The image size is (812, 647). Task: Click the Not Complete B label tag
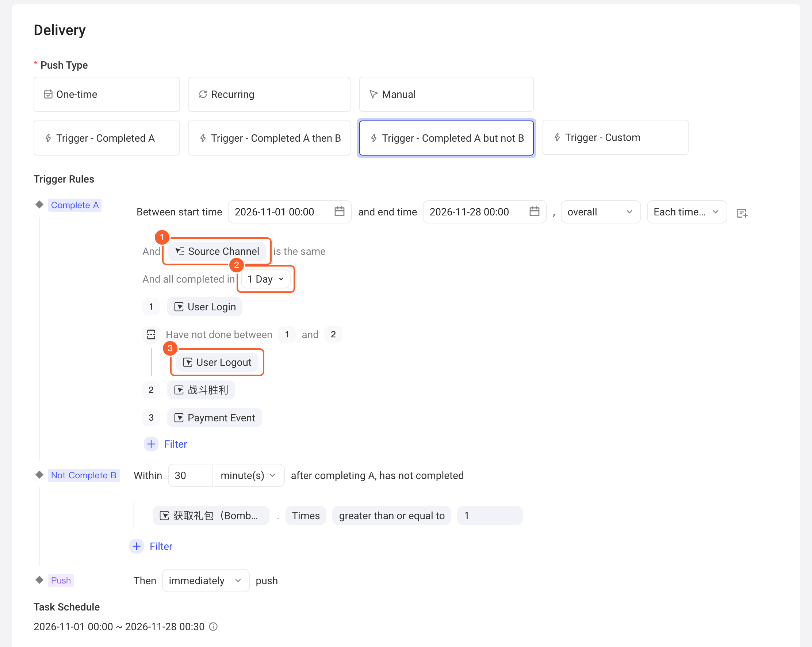84,475
